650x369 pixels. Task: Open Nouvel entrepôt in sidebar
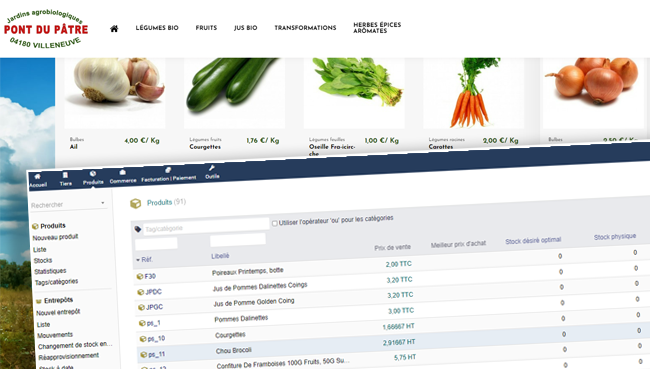click(58, 313)
